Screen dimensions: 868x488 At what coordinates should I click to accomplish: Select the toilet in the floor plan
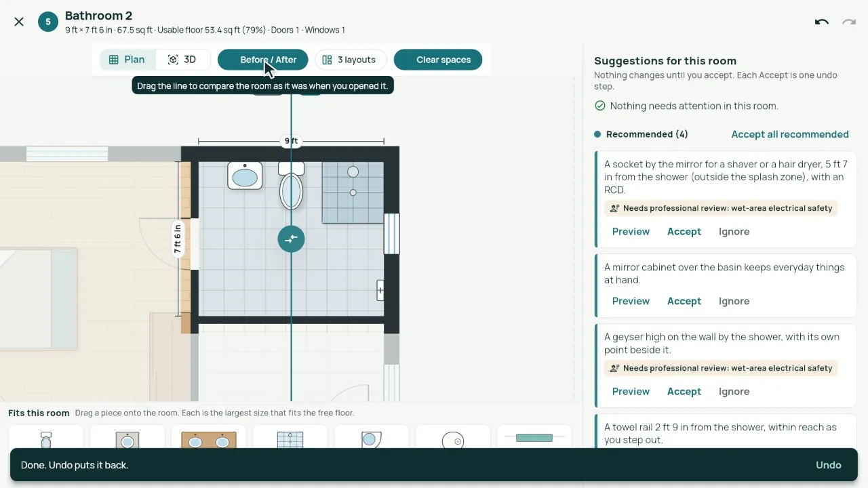291,186
